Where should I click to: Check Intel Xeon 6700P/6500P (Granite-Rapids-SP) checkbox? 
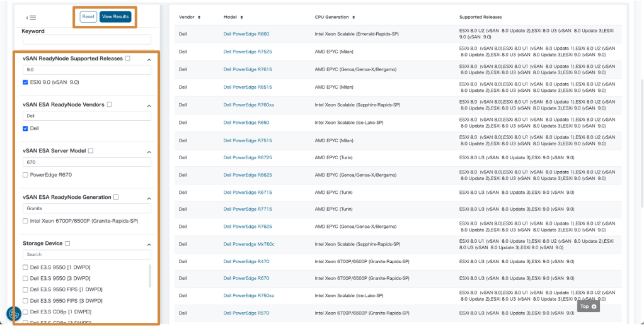[x=25, y=221]
